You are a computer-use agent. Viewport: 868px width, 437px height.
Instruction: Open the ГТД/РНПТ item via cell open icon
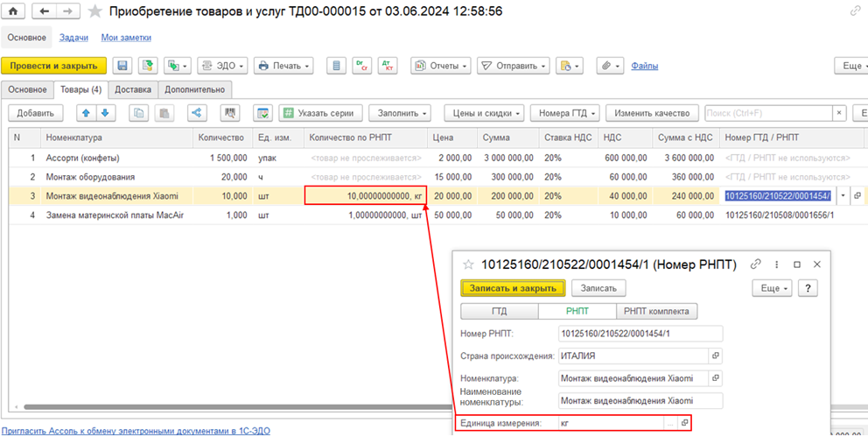click(x=857, y=196)
